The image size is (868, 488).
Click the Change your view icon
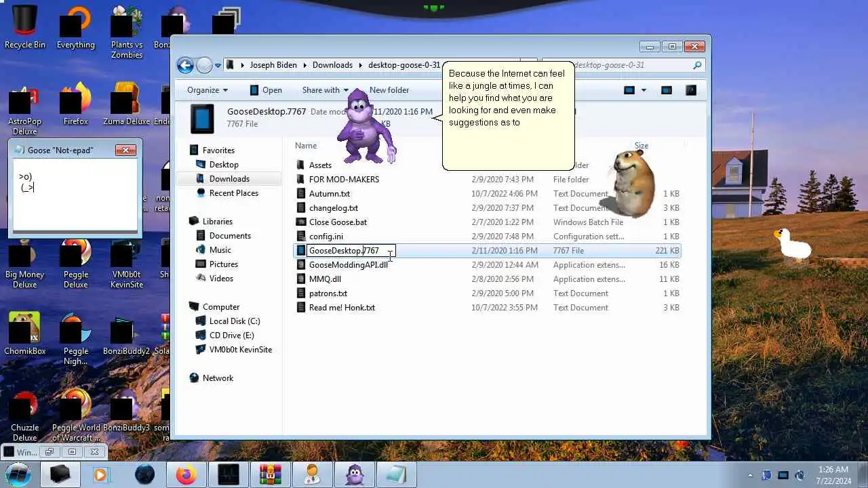tap(629, 90)
